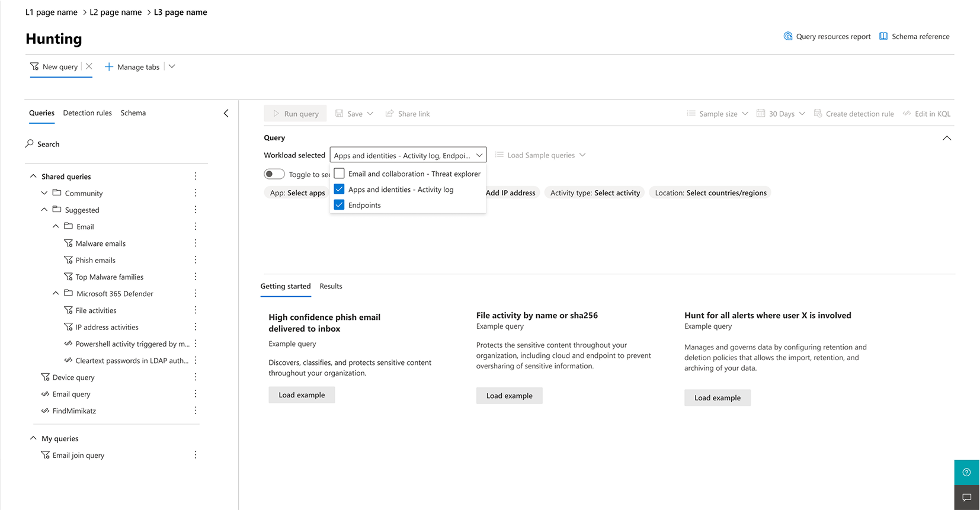The width and height of the screenshot is (980, 510).
Task: Open more options for Community folder
Action: [196, 193]
